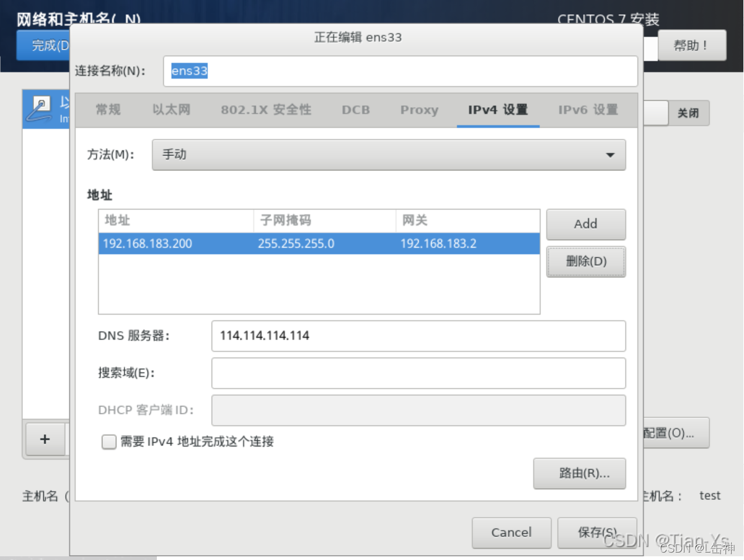The image size is (744, 560).
Task: Click the 完成(D) button in the installer window
Action: [43, 45]
